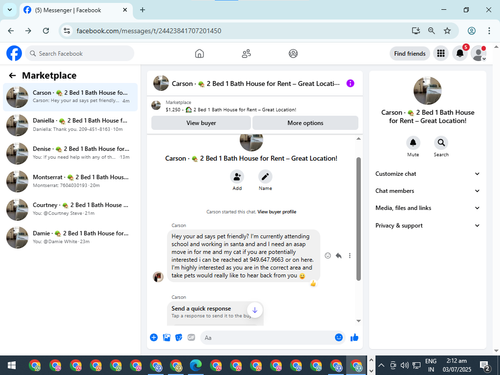Go to the Home feed icon

(199, 53)
